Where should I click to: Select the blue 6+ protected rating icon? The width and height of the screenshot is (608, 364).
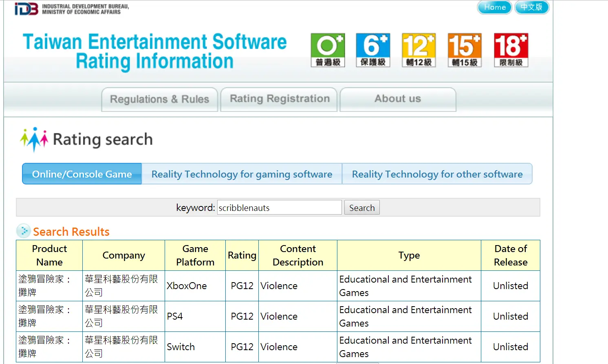(373, 50)
